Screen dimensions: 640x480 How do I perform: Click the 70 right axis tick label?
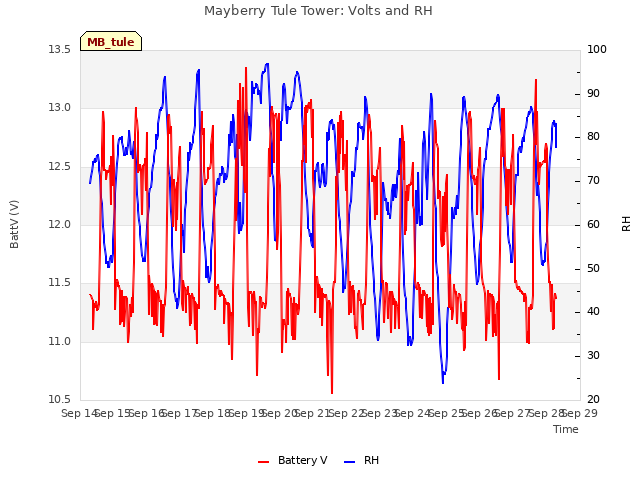pyautogui.click(x=593, y=180)
